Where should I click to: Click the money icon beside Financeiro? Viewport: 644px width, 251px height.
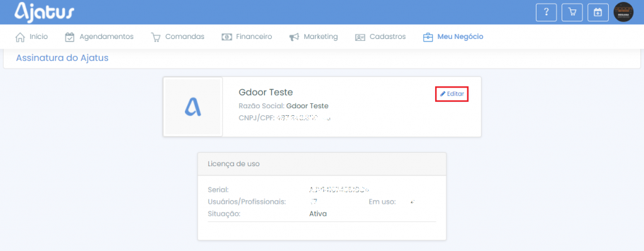pyautogui.click(x=226, y=37)
